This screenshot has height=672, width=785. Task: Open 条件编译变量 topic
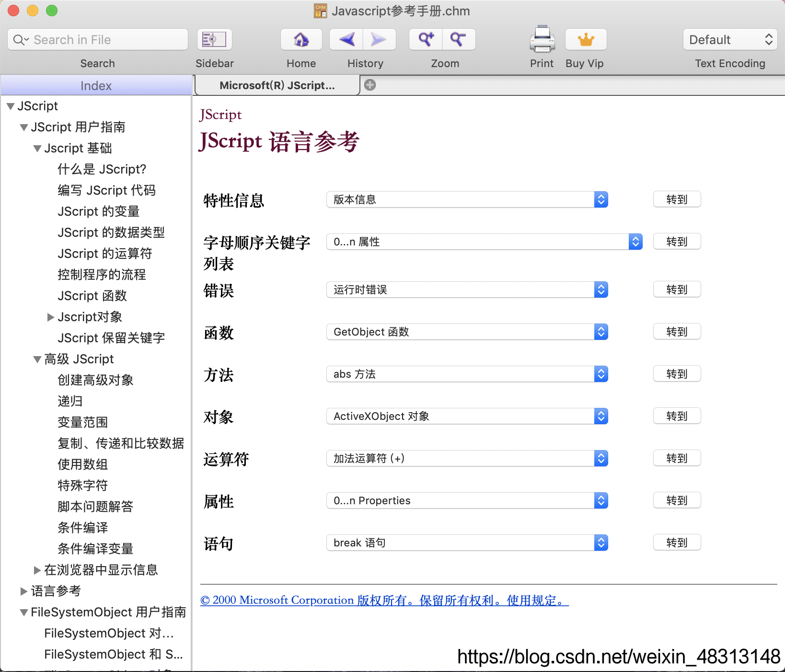[95, 549]
